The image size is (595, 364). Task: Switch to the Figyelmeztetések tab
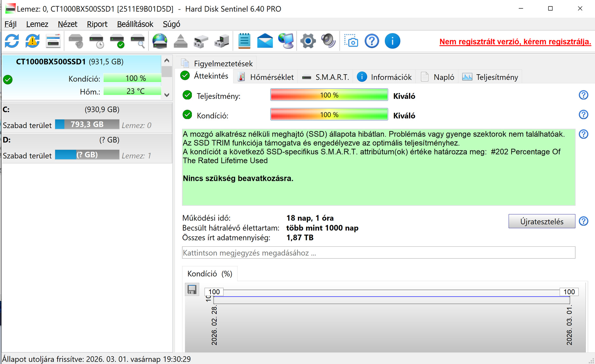[217, 63]
